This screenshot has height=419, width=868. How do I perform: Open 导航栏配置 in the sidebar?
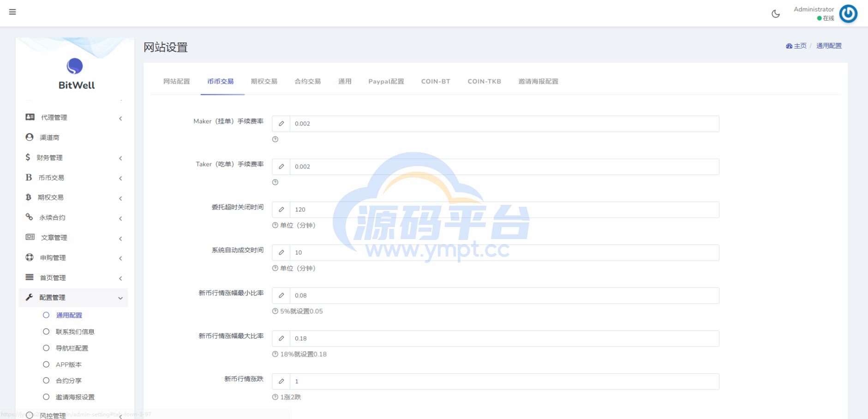[x=72, y=348]
